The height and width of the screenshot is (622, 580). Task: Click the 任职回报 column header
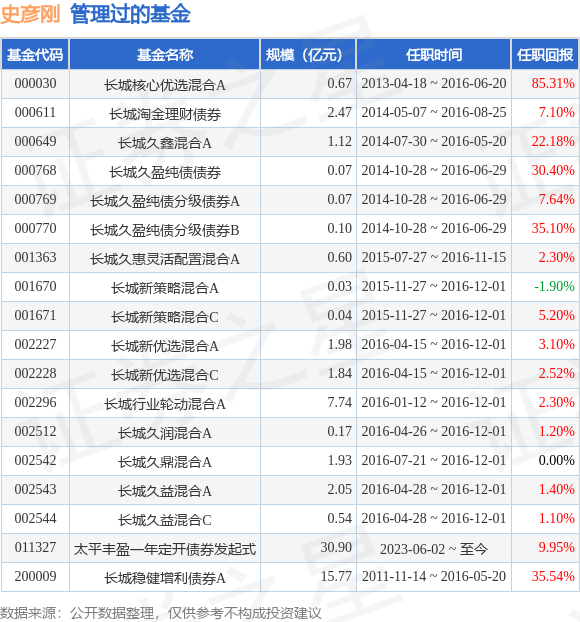pyautogui.click(x=545, y=55)
